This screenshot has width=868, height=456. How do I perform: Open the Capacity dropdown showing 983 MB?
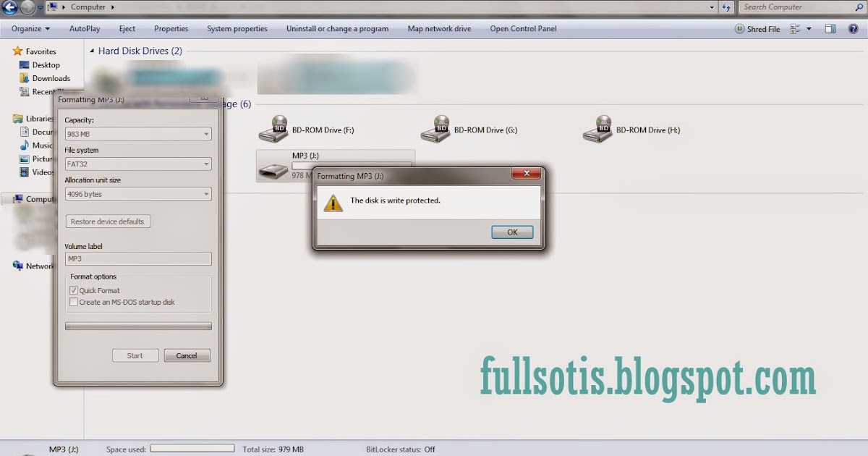(137, 134)
